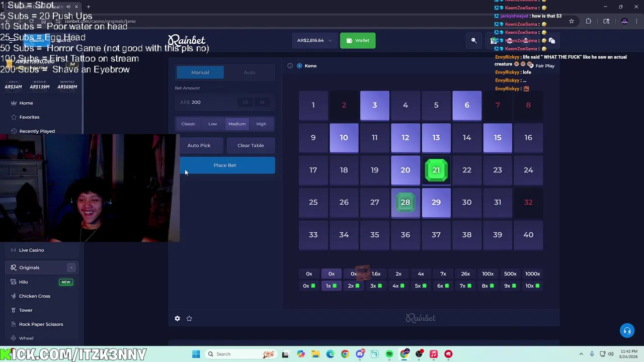Select Keno tile 37

[x=436, y=235]
